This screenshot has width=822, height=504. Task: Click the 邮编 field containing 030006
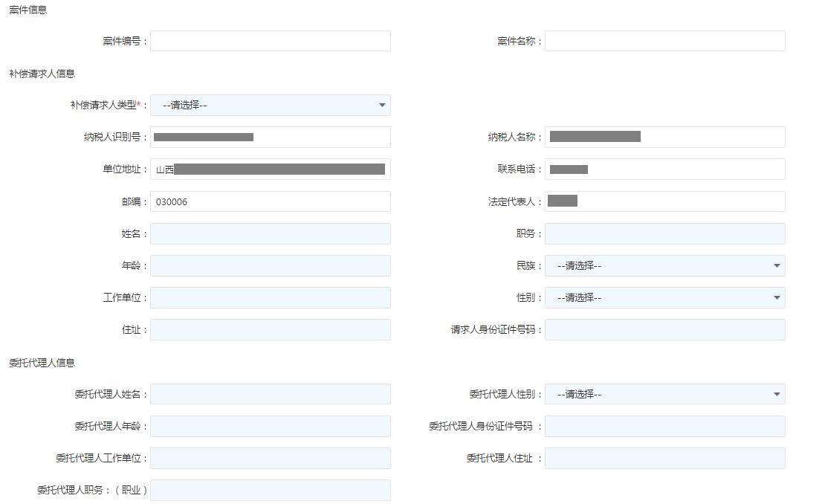[x=270, y=201]
